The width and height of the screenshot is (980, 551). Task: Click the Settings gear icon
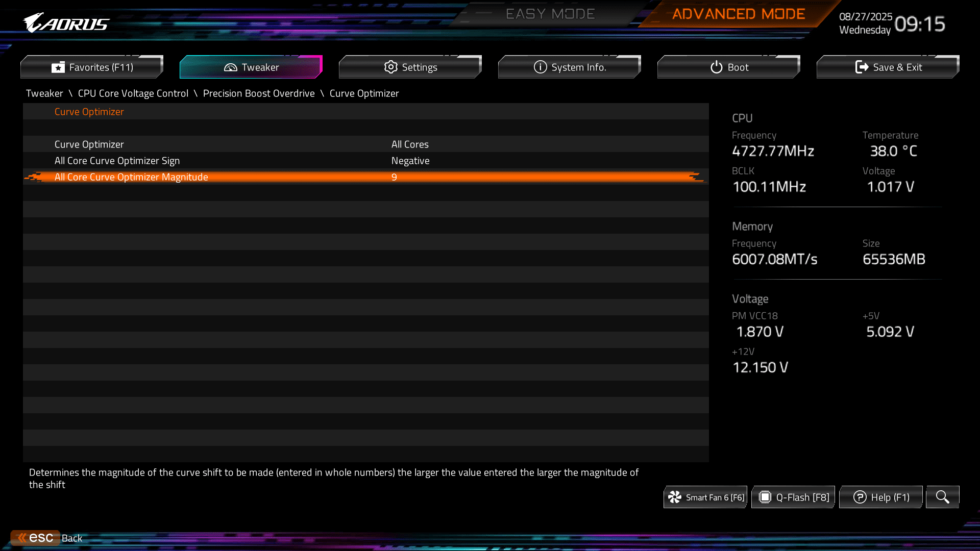[390, 67]
